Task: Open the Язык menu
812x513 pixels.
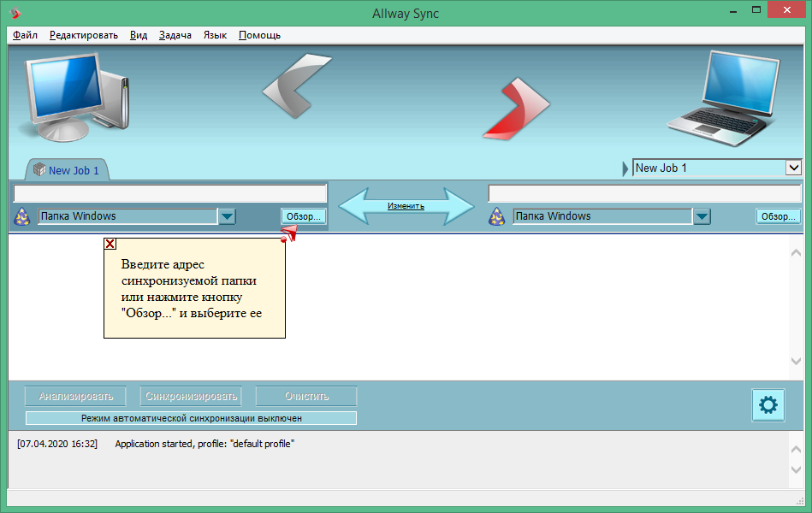Action: click(215, 35)
